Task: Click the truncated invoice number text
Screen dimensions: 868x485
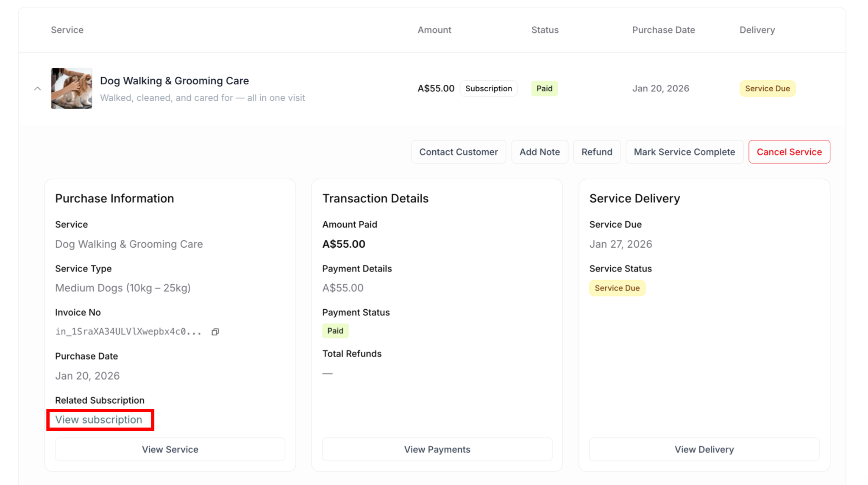Action: (x=128, y=332)
